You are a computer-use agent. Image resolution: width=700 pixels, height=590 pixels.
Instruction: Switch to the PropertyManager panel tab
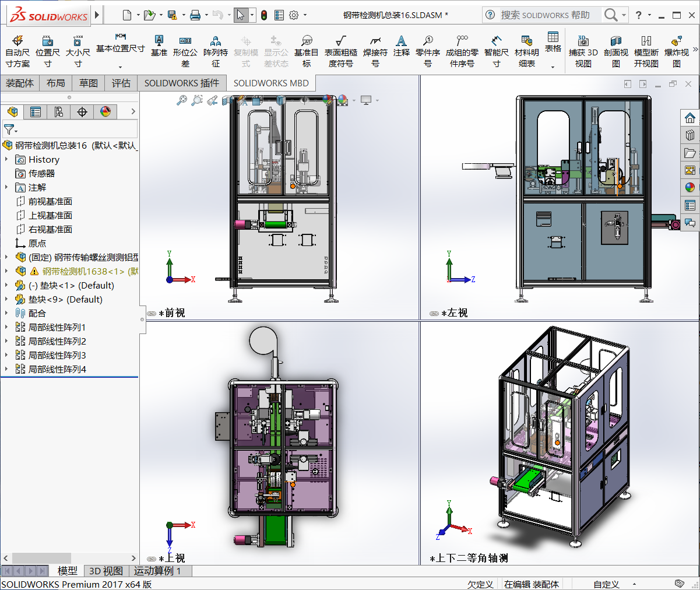tap(36, 111)
